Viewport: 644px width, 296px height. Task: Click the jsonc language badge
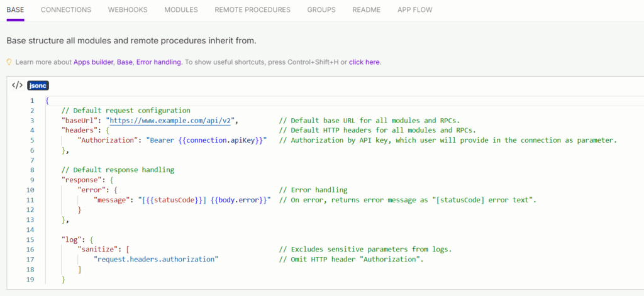(38, 85)
